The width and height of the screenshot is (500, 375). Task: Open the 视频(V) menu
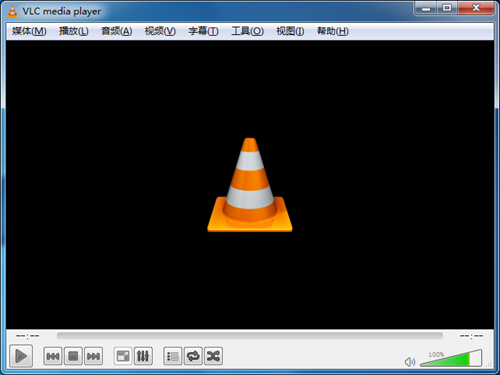pos(160,31)
